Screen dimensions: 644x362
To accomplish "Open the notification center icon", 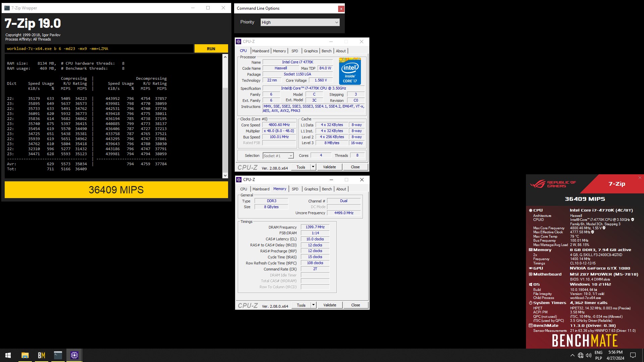I will 633,355.
